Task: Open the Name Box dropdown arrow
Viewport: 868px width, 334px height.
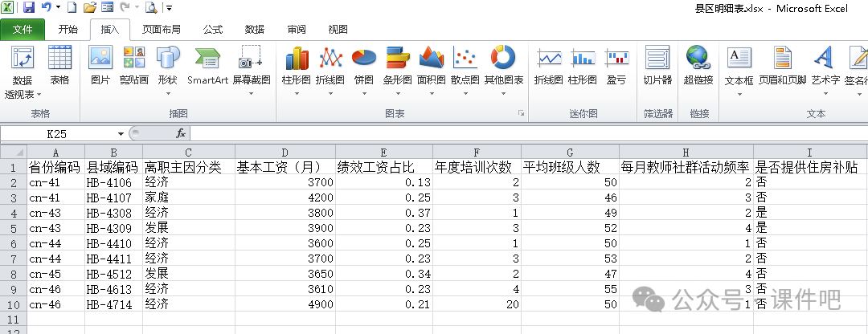Action: 121,134
